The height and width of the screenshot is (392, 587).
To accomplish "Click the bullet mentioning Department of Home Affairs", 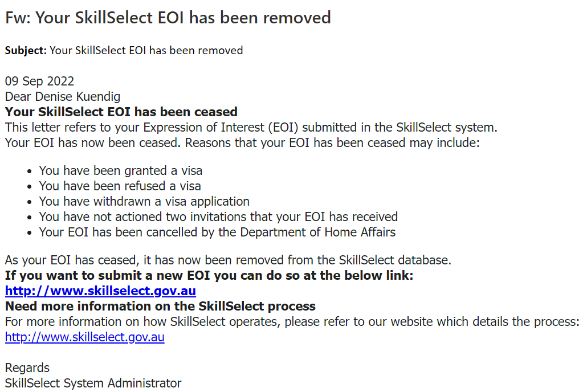I will coord(217,232).
